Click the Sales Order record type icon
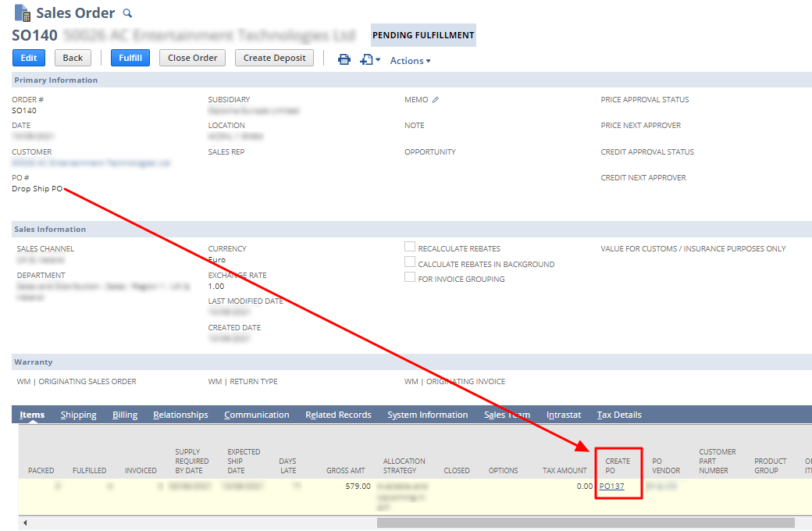The image size is (812, 531). tap(22, 13)
